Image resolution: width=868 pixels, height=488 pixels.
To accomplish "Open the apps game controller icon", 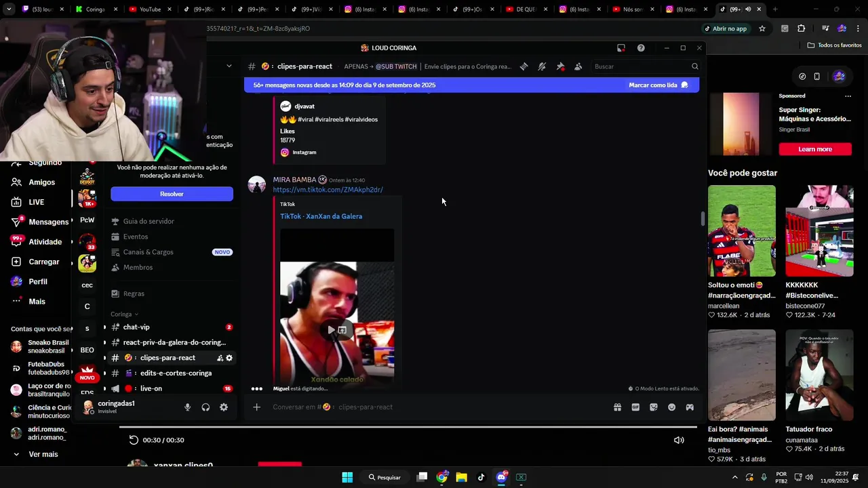I will click(x=690, y=407).
